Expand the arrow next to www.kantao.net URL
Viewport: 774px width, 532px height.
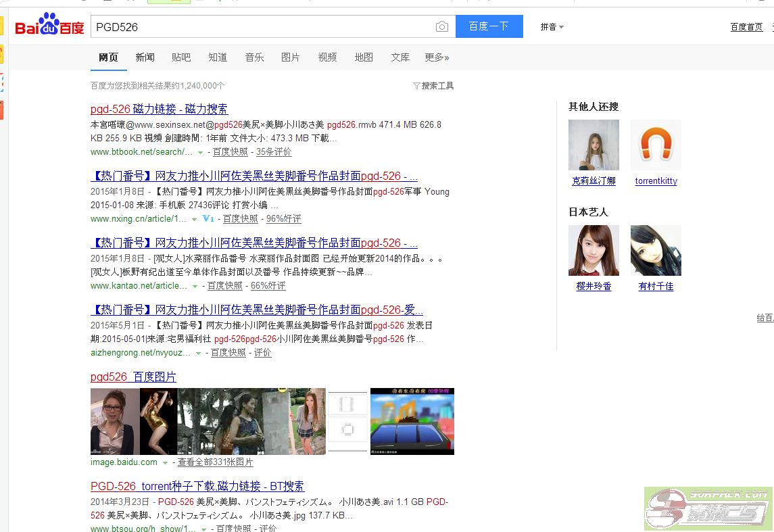[195, 286]
